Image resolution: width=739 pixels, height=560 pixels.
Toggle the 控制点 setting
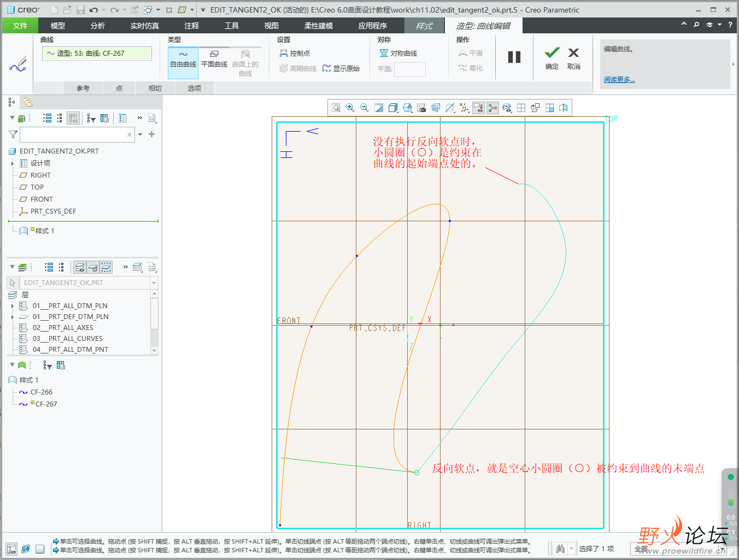click(x=295, y=53)
